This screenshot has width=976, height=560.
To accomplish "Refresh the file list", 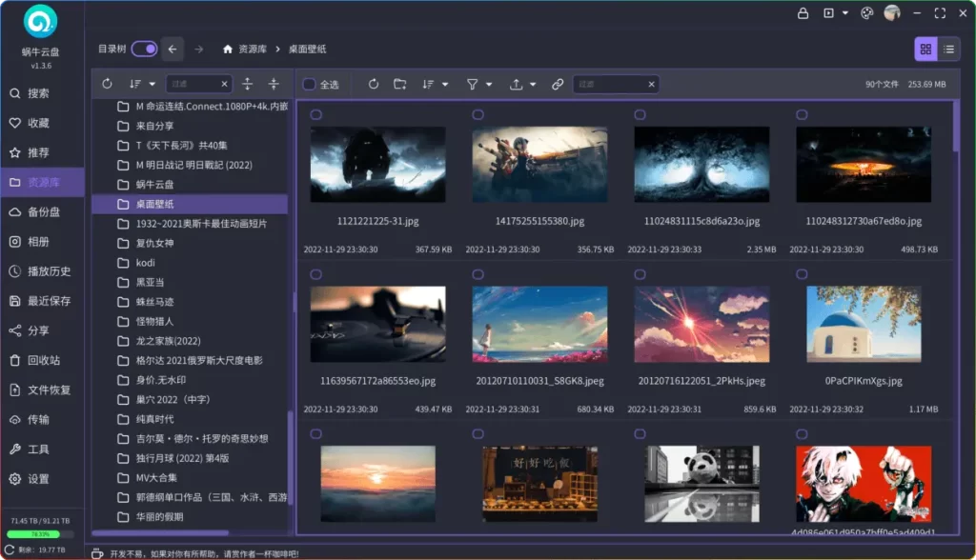I will (x=374, y=84).
